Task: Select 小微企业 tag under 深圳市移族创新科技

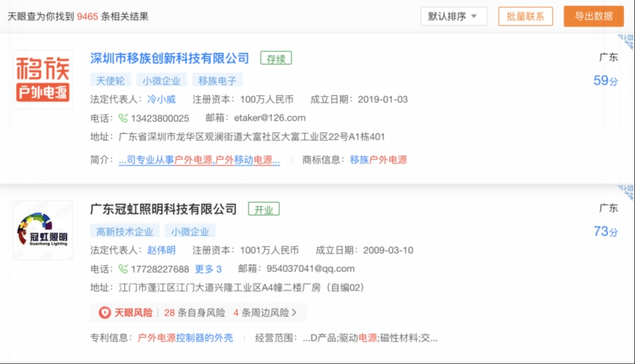Action: click(x=161, y=81)
